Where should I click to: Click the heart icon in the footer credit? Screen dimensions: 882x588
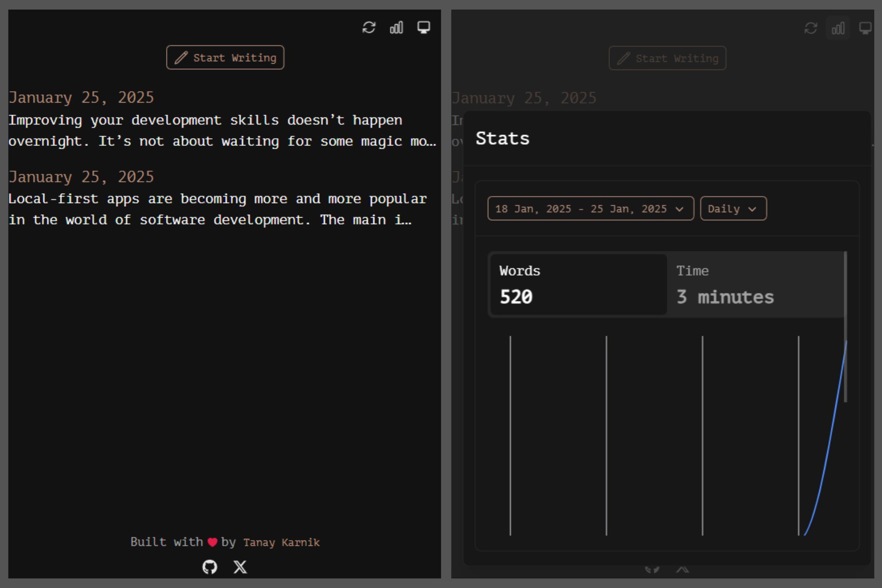212,542
